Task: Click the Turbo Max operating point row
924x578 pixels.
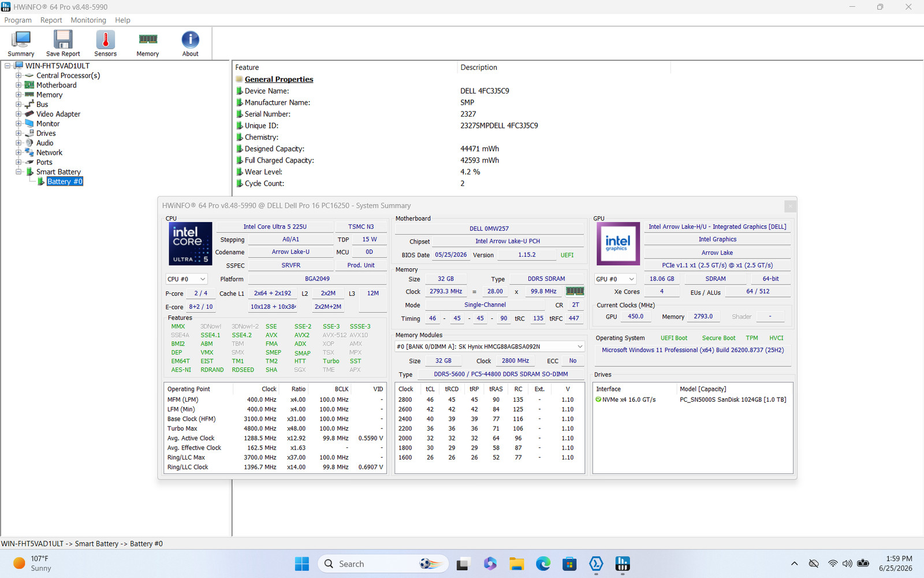Action: (275, 429)
